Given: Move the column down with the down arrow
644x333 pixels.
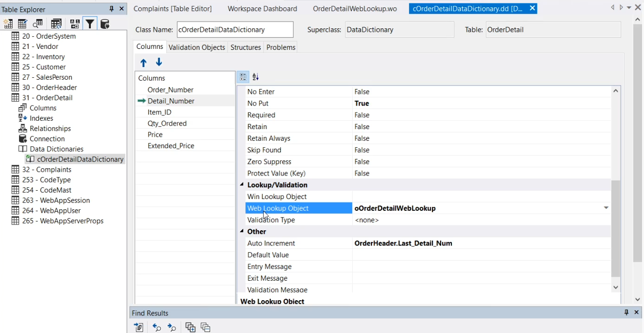Looking at the screenshot, I should [159, 62].
